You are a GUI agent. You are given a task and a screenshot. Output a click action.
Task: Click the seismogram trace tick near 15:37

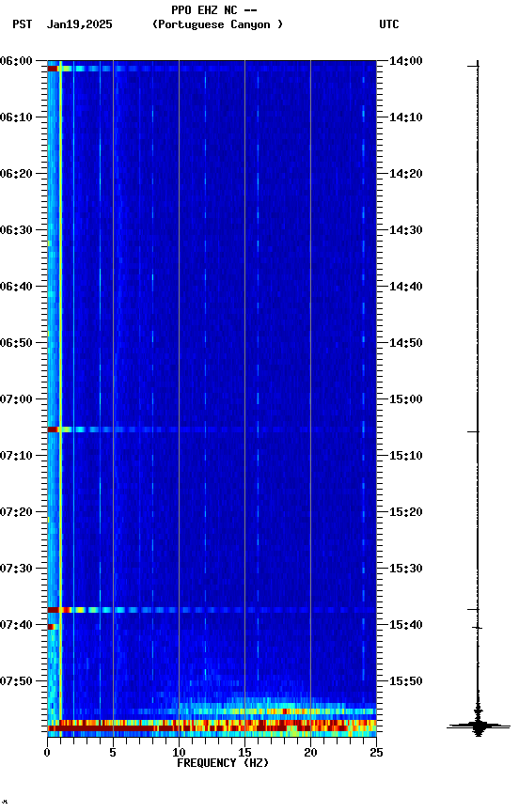pos(474,610)
